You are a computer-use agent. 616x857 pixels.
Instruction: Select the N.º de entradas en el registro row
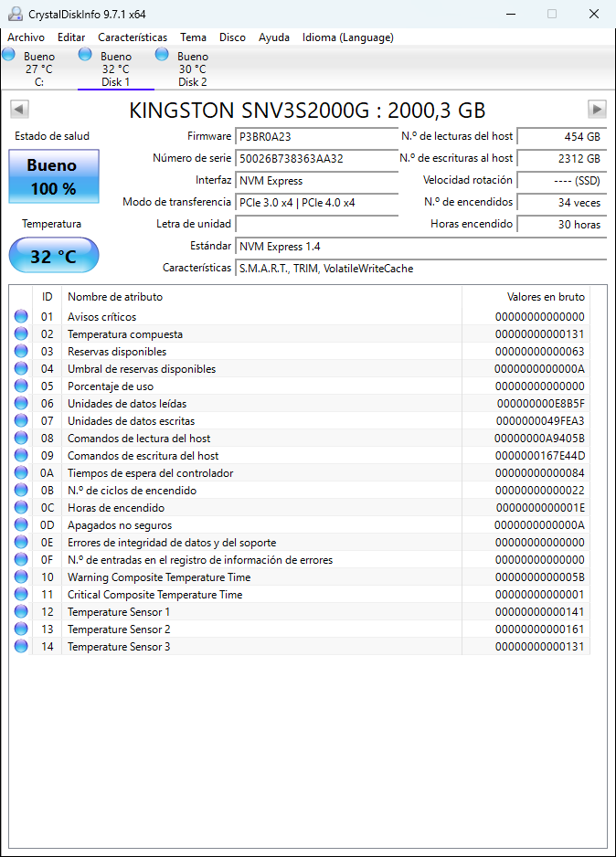coord(300,560)
